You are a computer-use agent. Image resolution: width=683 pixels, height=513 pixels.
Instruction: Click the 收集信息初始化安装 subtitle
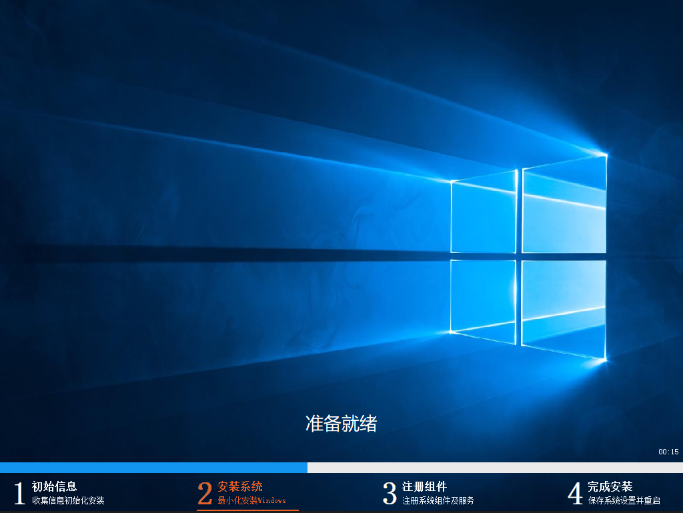pyautogui.click(x=68, y=500)
